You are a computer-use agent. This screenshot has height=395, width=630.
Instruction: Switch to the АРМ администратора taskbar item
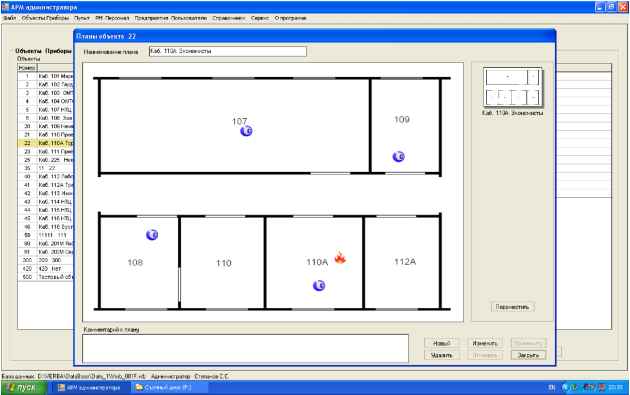pos(89,388)
